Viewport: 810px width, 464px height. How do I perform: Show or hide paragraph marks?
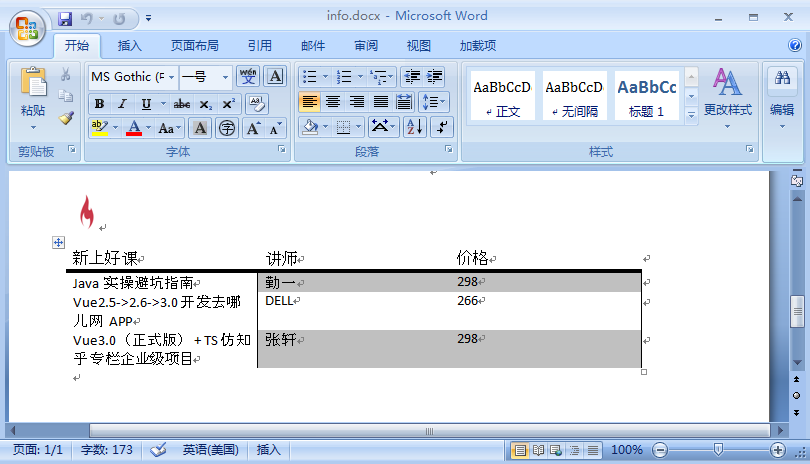pos(442,127)
